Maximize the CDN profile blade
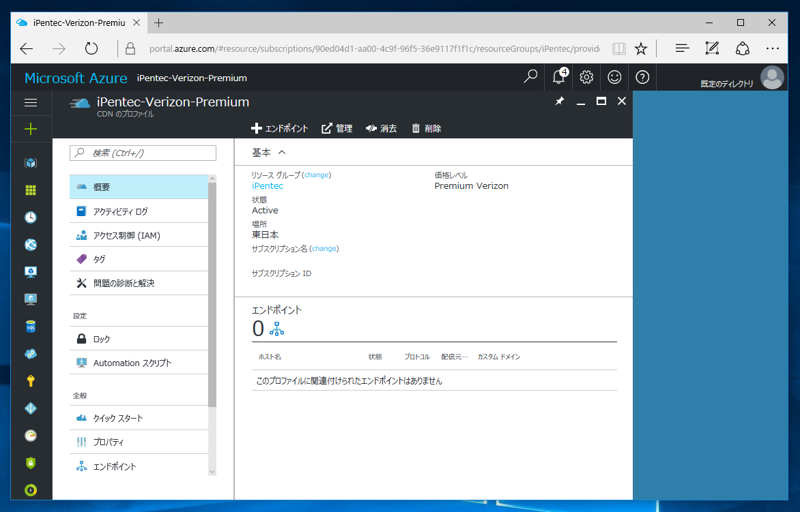This screenshot has height=512, width=800. pos(601,101)
